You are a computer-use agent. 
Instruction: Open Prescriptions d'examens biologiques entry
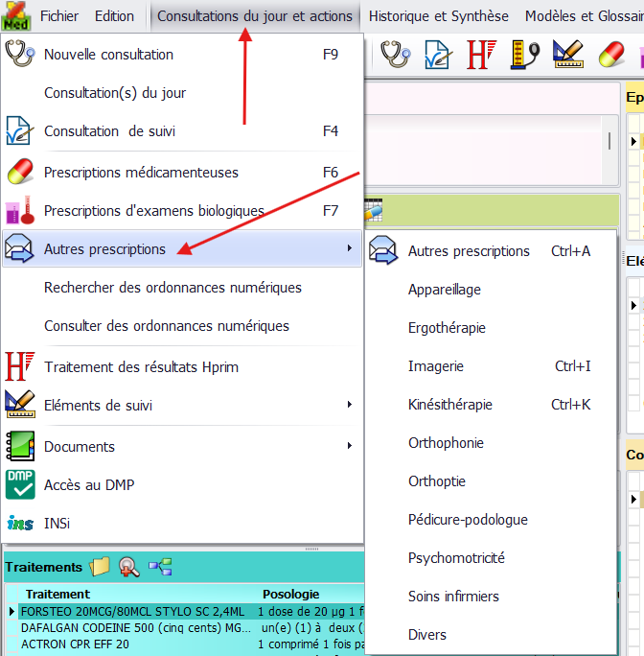[x=182, y=210]
